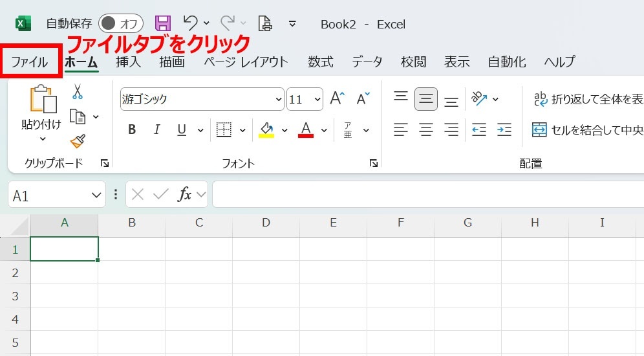The height and width of the screenshot is (356, 644).
Task: Switch to the 数式 tab
Action: pos(320,61)
